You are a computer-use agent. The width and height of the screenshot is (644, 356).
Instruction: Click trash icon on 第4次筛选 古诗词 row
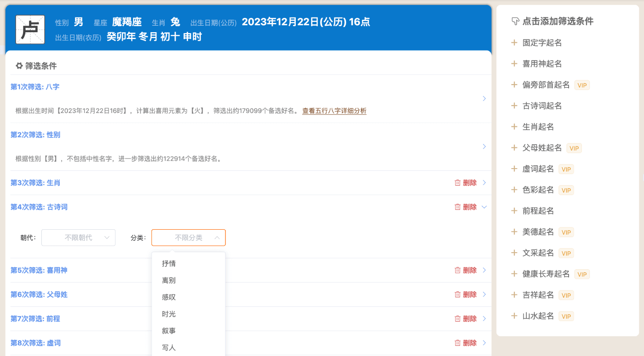coord(458,207)
